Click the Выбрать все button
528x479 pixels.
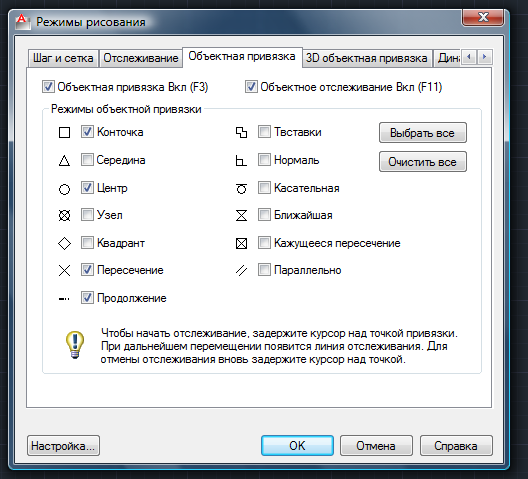(x=423, y=133)
